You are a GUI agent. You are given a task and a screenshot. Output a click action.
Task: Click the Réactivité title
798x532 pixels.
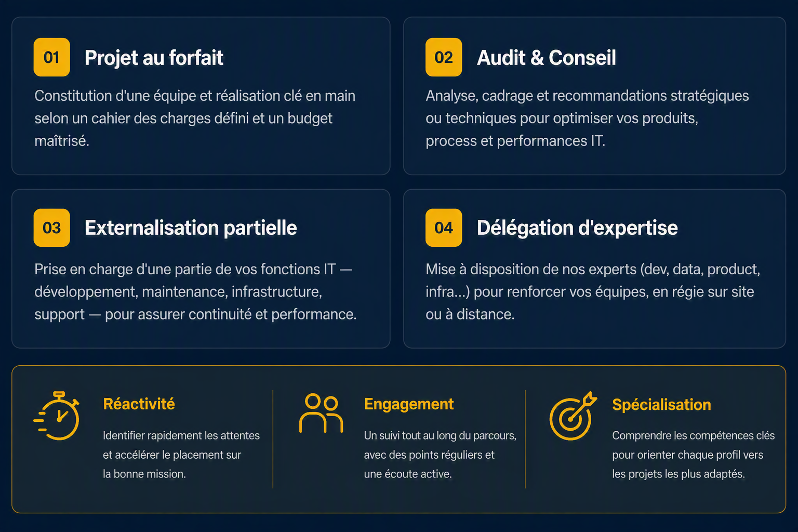pos(139,404)
